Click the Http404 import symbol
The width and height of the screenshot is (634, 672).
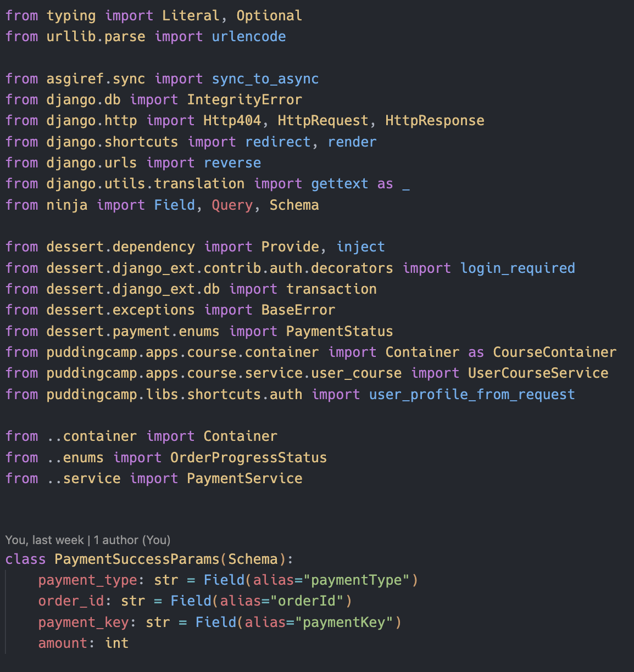click(232, 121)
